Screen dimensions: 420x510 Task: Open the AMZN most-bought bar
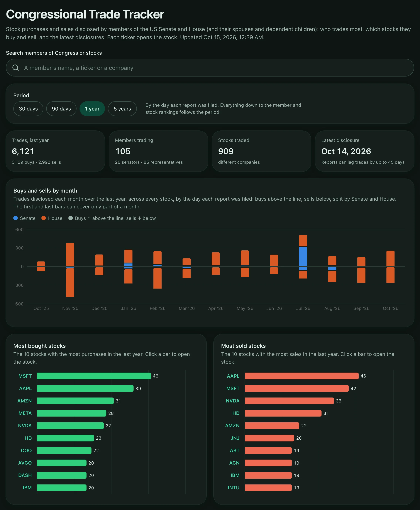pyautogui.click(x=75, y=401)
